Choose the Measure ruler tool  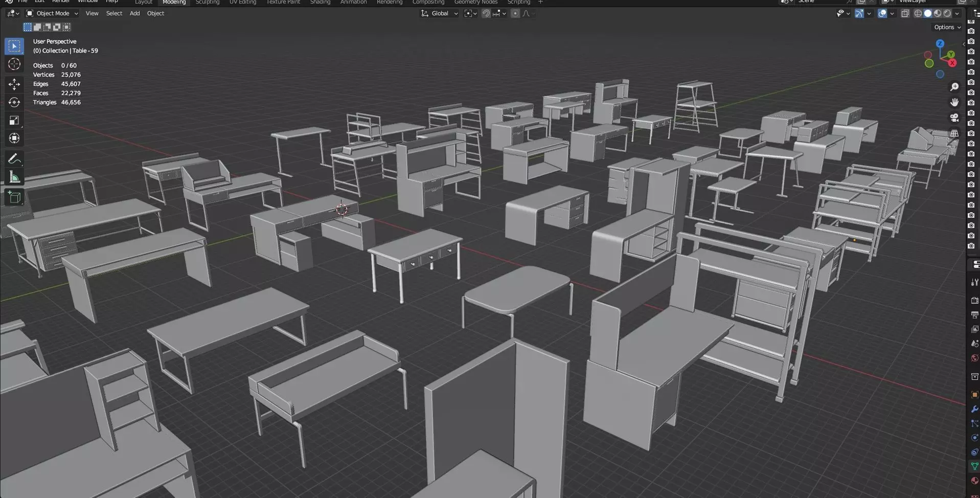tap(14, 177)
